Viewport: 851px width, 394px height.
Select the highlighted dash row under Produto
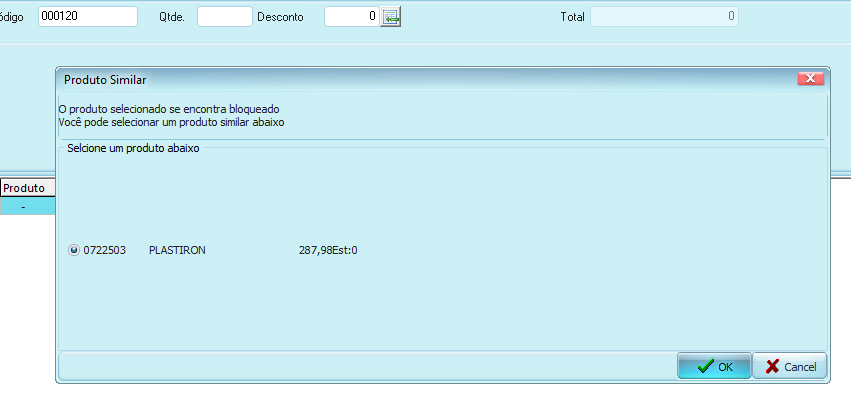coord(27,206)
